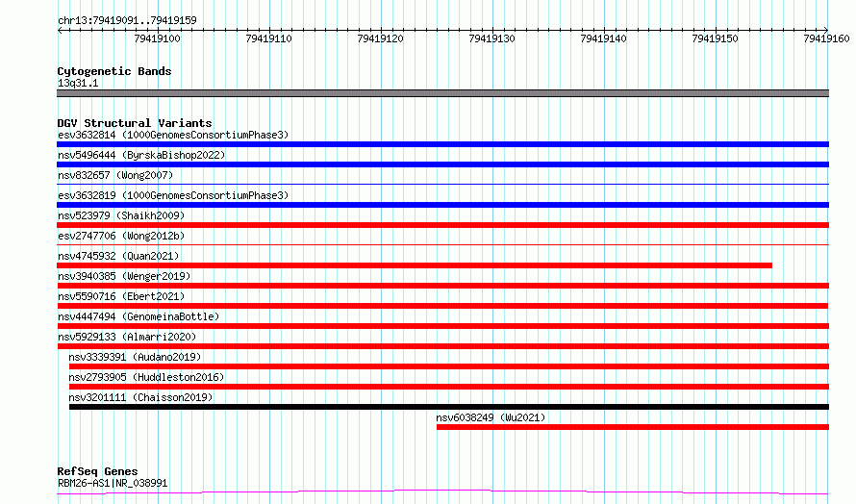The height and width of the screenshot is (504, 856).
Task: Click ruler position 79419140
Action: tap(603, 38)
